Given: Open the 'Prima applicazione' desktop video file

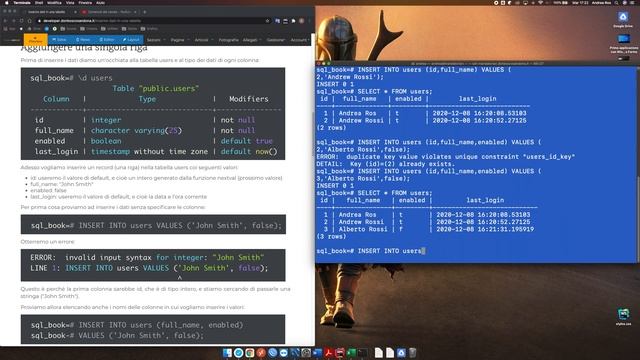Looking at the screenshot, I should point(623,44).
